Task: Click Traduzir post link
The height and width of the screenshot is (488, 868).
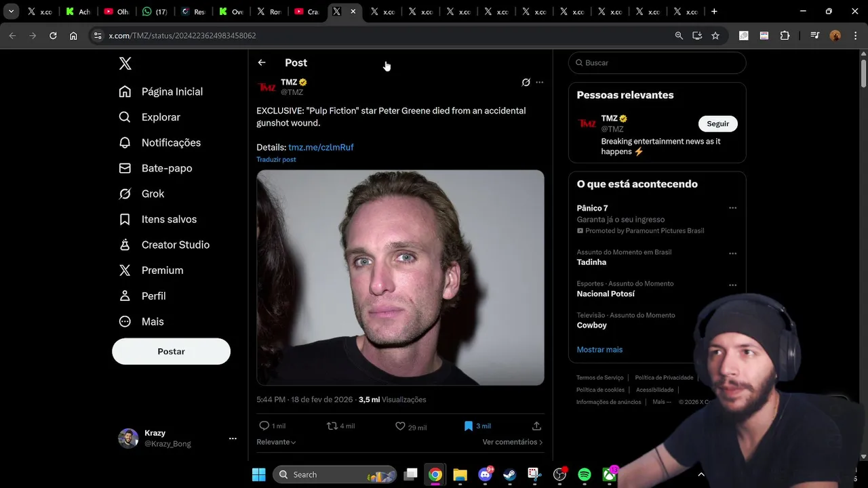Action: coord(276,159)
